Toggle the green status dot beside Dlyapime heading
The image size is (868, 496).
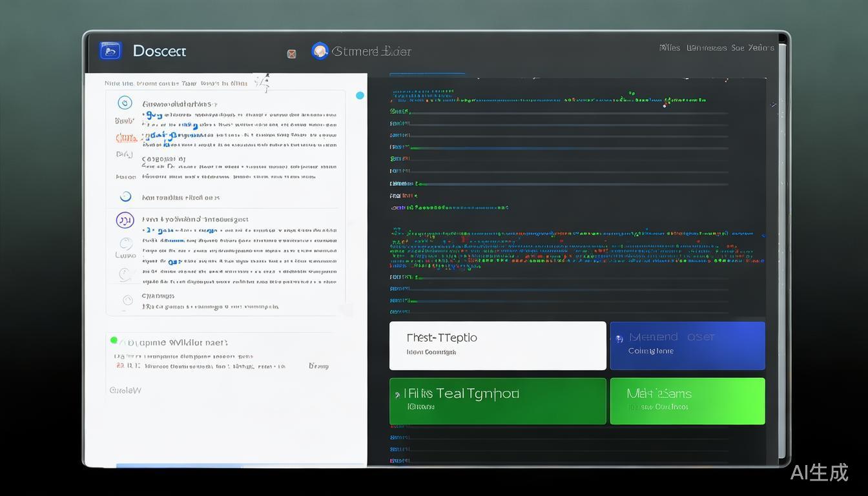pos(114,340)
